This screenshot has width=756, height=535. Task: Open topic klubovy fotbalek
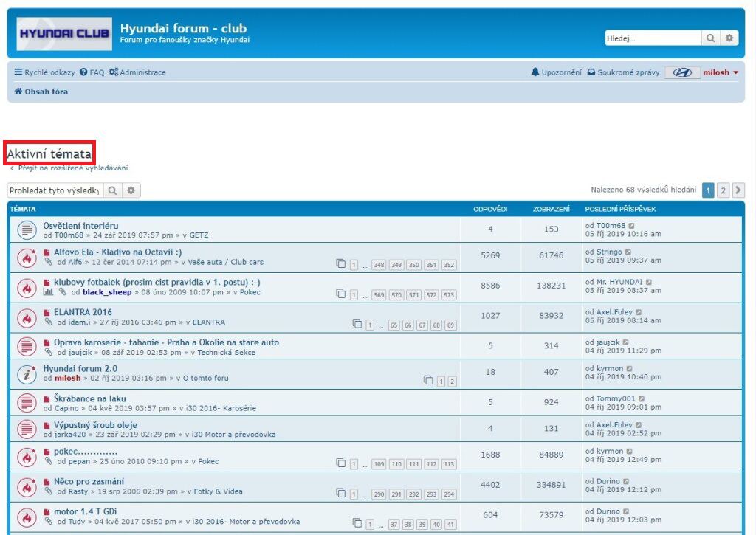click(157, 282)
